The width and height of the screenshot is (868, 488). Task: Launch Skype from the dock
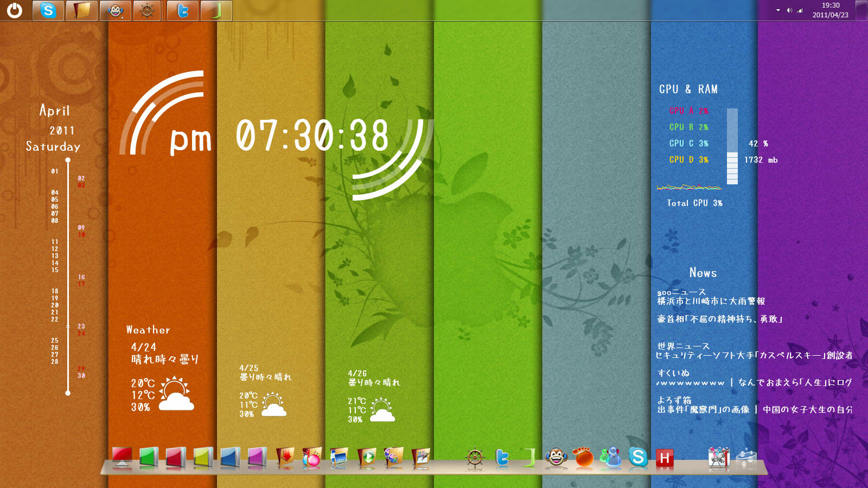(x=638, y=458)
